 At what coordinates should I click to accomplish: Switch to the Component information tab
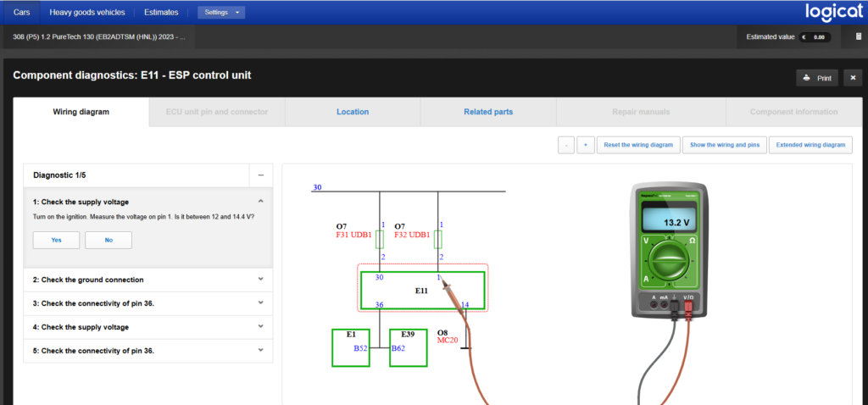pyautogui.click(x=793, y=112)
